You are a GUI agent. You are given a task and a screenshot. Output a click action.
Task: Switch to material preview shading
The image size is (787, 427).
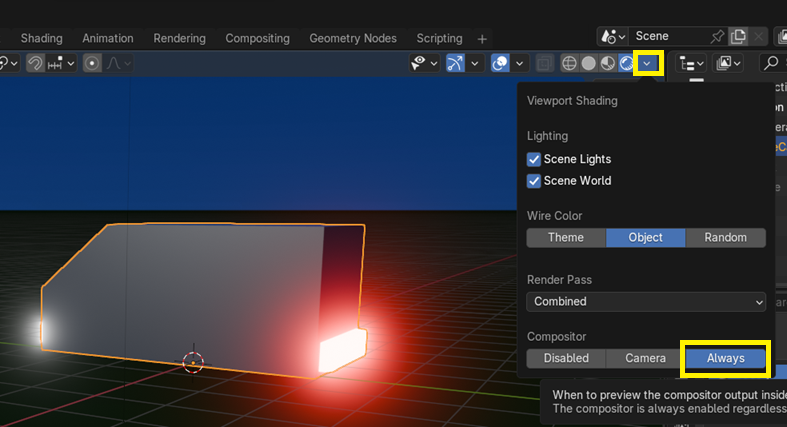pyautogui.click(x=607, y=63)
